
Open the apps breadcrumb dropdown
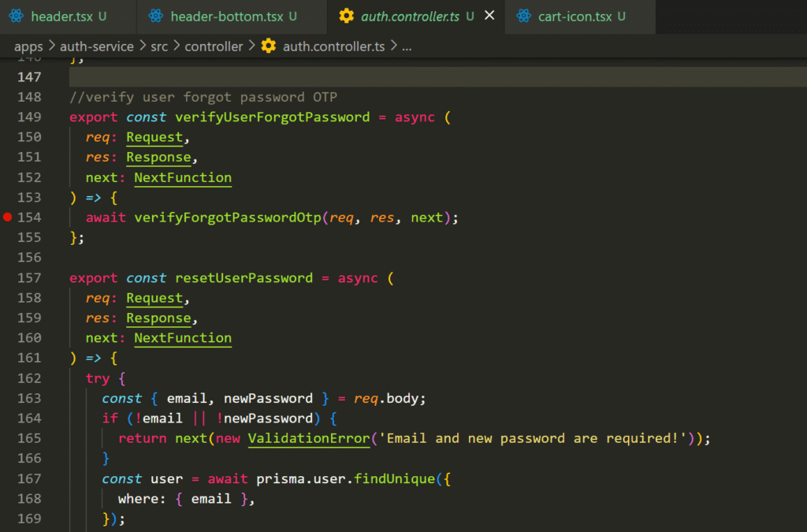click(x=28, y=46)
